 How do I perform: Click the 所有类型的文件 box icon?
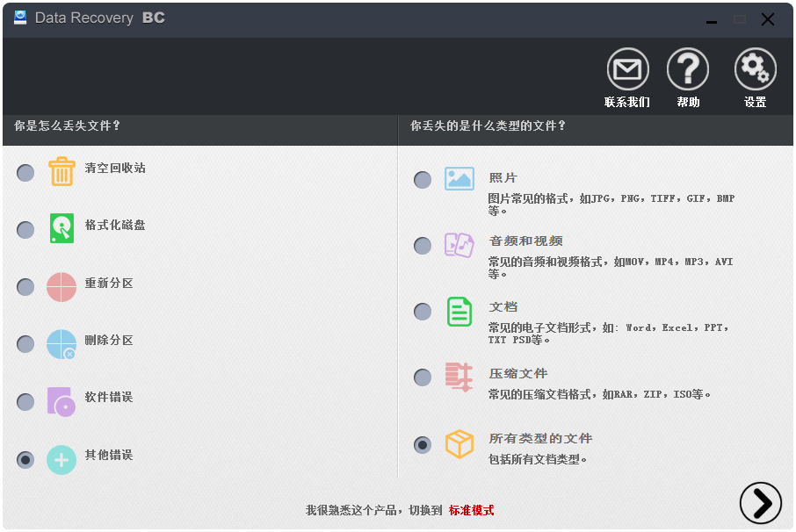459,444
